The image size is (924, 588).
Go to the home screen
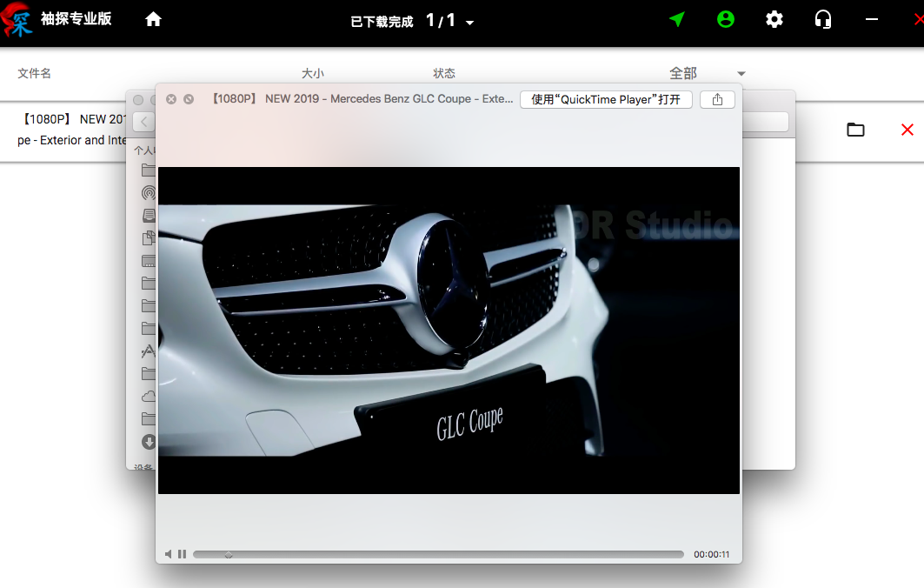pos(153,19)
